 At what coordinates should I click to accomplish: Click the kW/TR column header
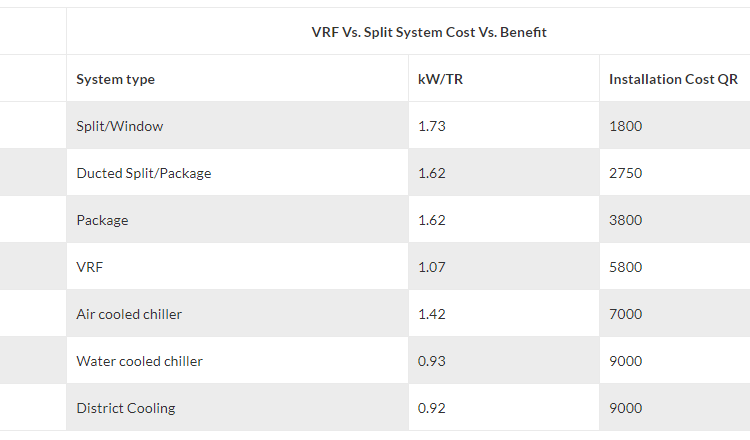[440, 79]
